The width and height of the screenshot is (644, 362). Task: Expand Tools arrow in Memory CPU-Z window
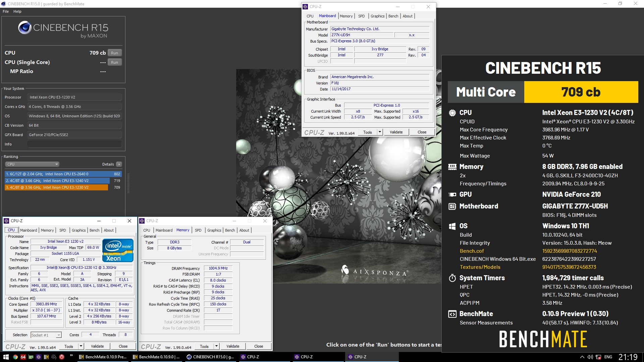pos(216,347)
